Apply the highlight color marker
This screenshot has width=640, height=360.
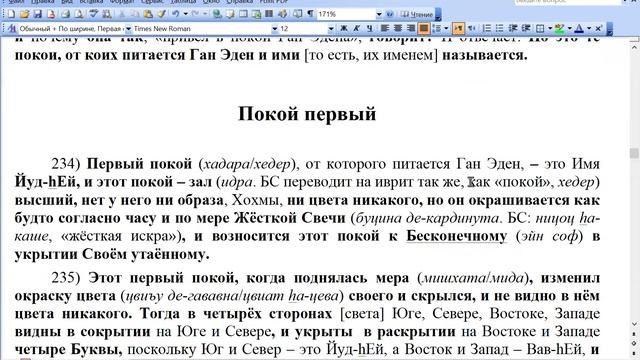pos(560,29)
